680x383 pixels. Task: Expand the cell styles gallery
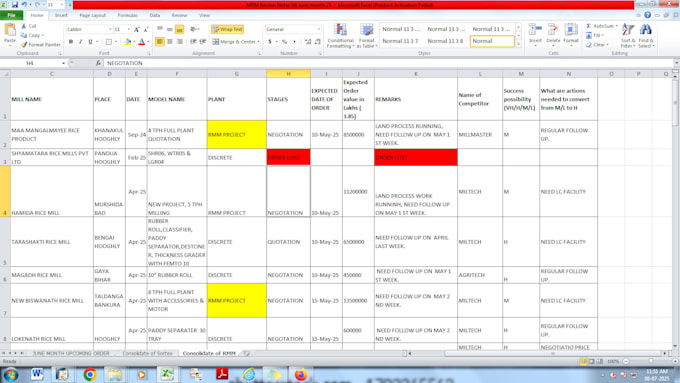coord(518,44)
